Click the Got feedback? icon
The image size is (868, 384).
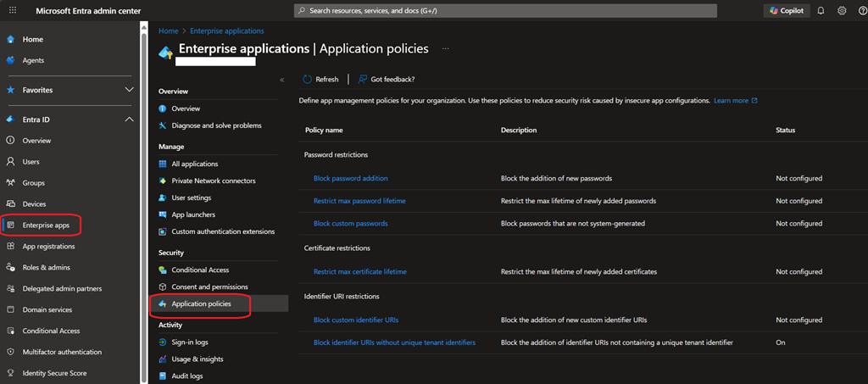click(x=363, y=79)
